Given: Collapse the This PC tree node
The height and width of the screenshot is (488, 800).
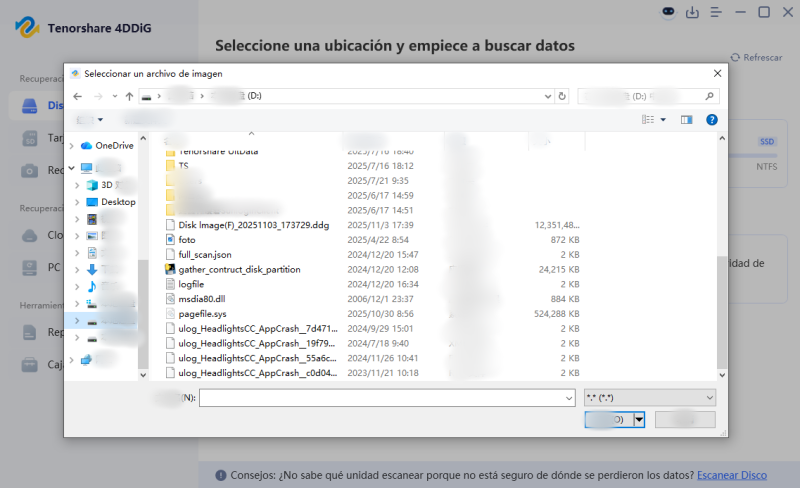Looking at the screenshot, I should tap(71, 168).
